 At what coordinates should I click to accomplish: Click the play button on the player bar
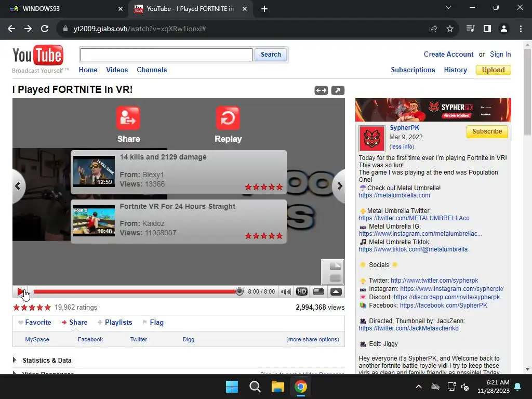coord(20,291)
